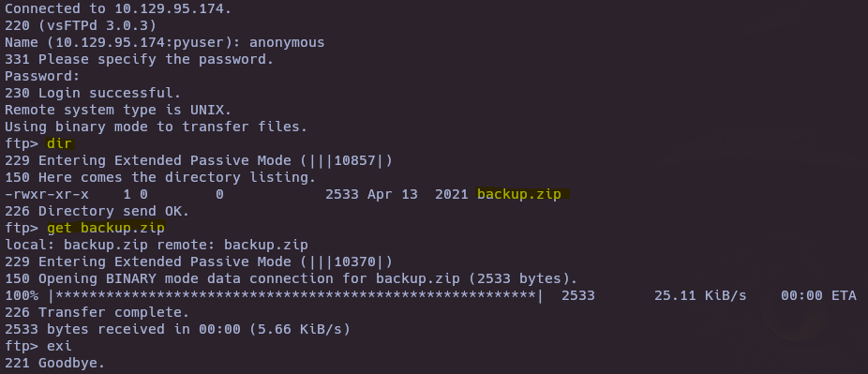Click the 230 Login successful line
868x374 pixels.
tap(93, 93)
